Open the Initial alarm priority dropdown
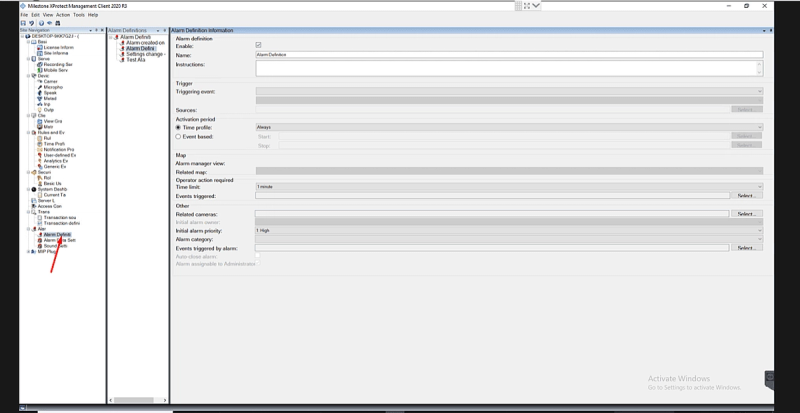This screenshot has width=800, height=413. pyautogui.click(x=509, y=231)
